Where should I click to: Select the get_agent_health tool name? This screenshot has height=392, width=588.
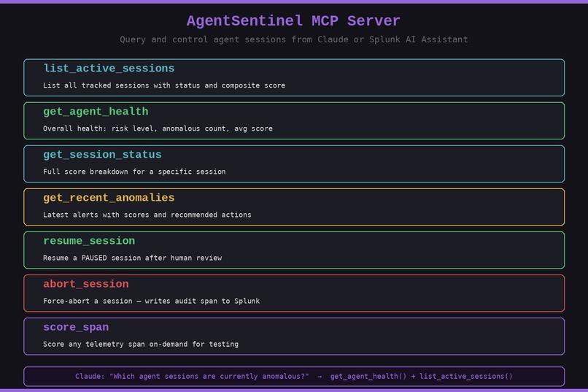coord(96,112)
